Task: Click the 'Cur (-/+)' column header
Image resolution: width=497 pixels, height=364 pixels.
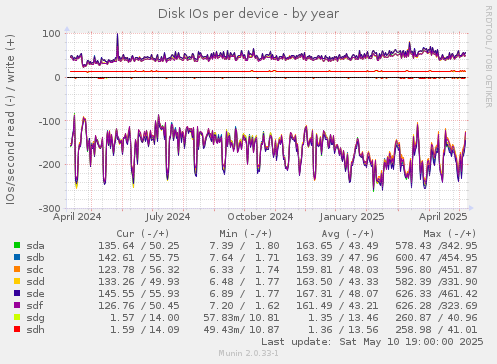Action: pos(143,234)
